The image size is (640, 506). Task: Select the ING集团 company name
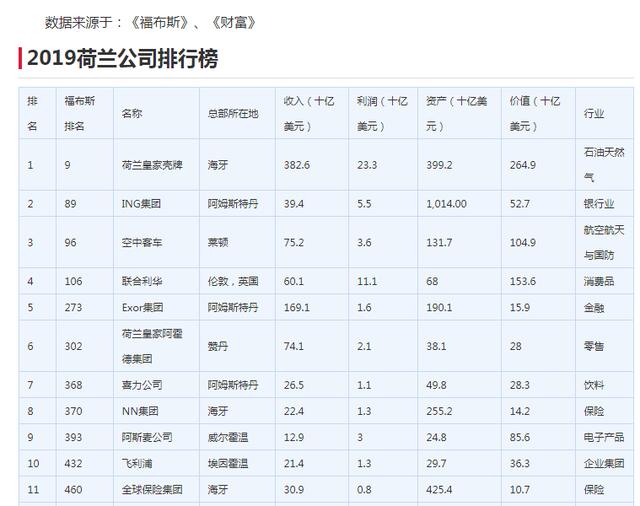(141, 204)
